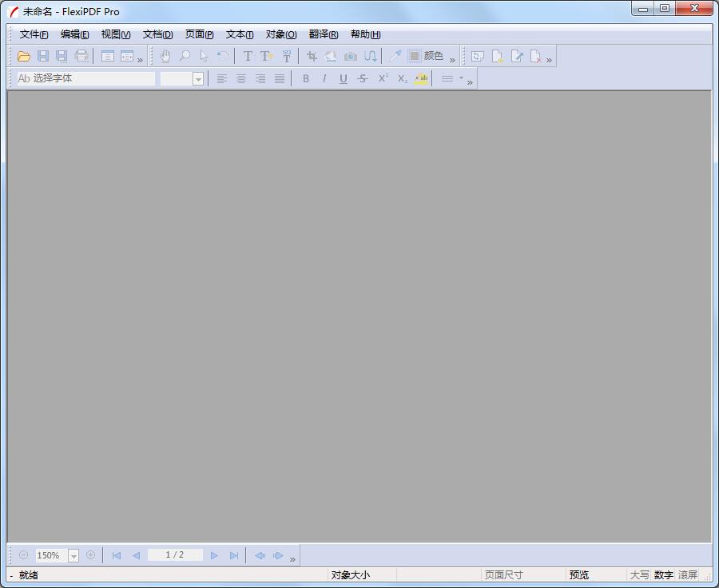This screenshot has width=719, height=588.
Task: Select the Hand tool
Action: pos(165,56)
